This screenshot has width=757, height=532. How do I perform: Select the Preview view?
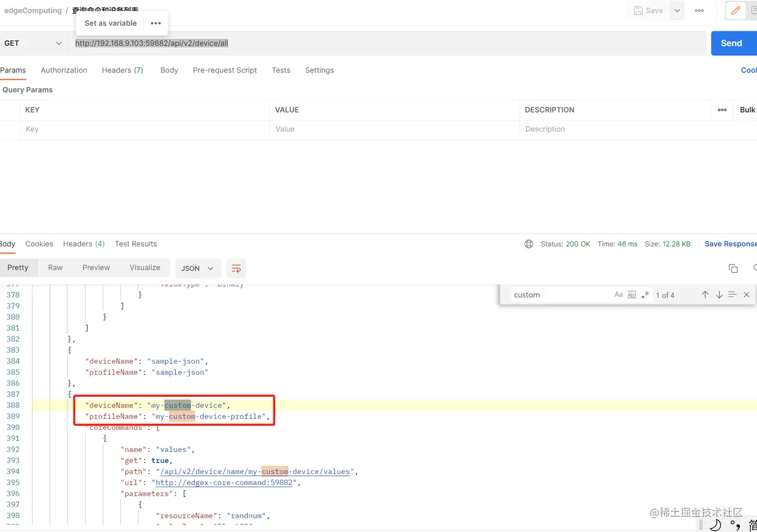[96, 267]
